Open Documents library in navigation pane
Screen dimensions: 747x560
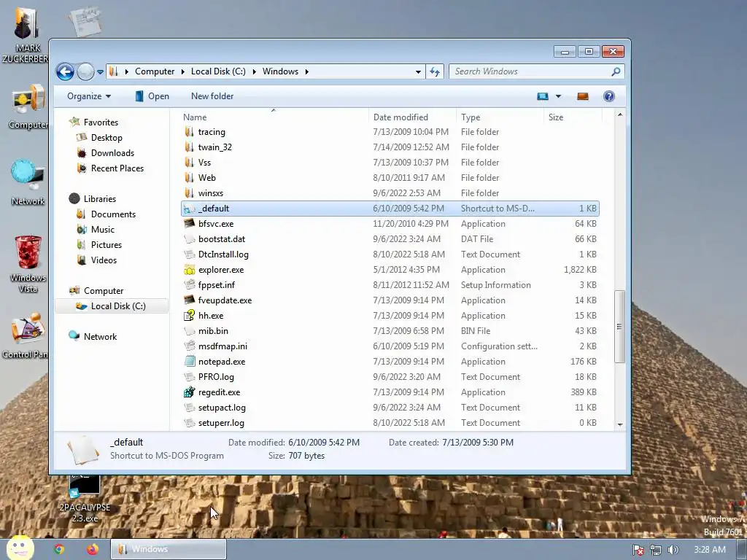tap(113, 214)
